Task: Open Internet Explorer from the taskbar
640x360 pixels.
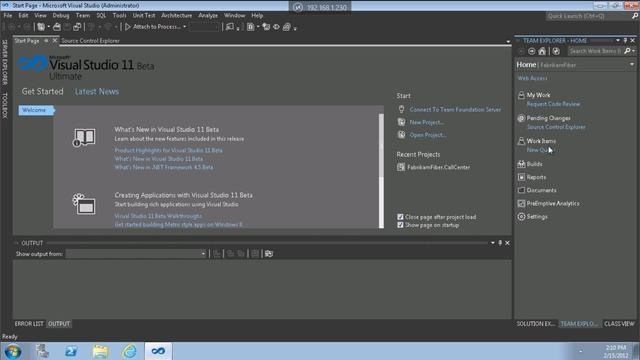Action: [129, 351]
